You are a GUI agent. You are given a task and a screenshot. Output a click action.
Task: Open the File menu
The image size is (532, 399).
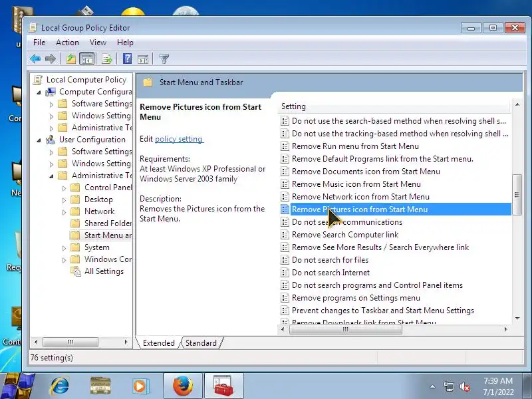(x=39, y=43)
